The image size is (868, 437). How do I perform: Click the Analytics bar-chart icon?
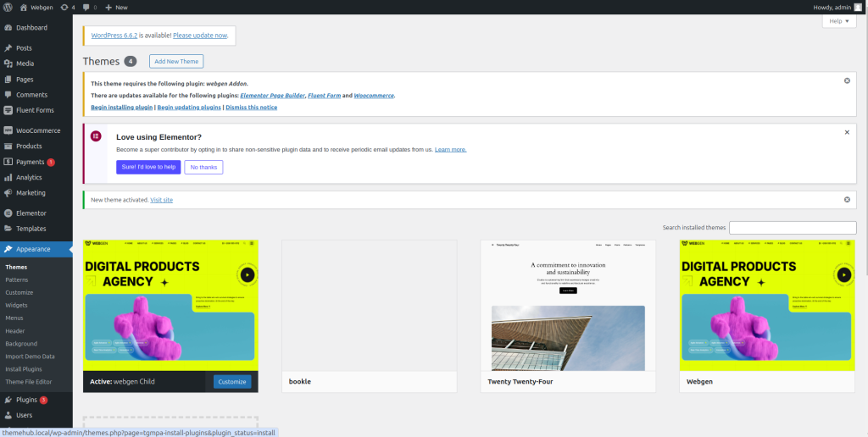click(x=8, y=178)
